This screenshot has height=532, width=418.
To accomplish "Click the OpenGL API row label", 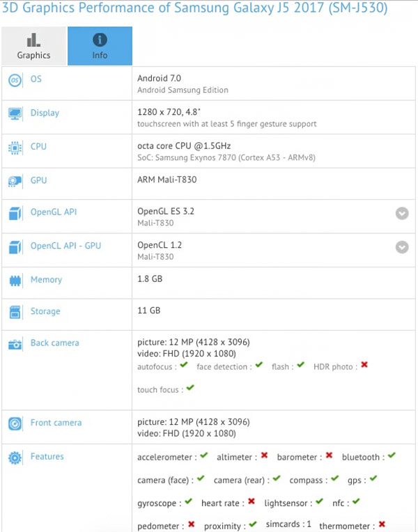I will tap(53, 212).
